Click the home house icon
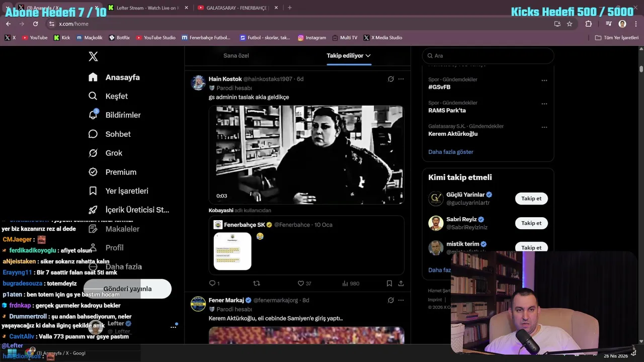644x362 pixels. (x=93, y=77)
